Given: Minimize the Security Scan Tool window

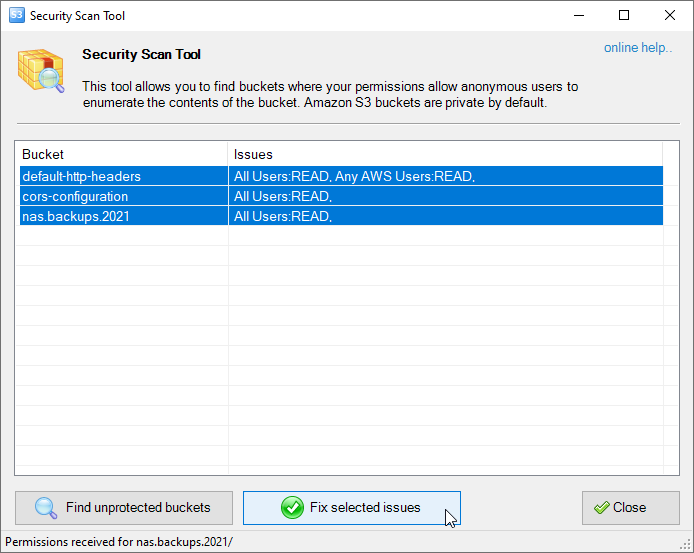Looking at the screenshot, I should (x=579, y=15).
